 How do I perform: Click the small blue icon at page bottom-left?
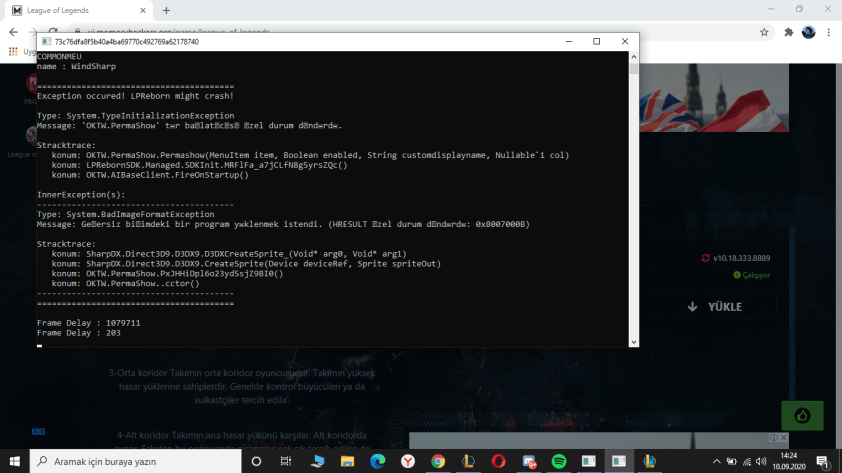click(x=38, y=432)
